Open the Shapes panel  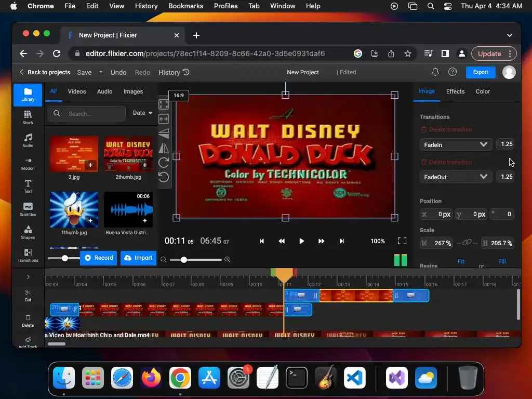28,232
